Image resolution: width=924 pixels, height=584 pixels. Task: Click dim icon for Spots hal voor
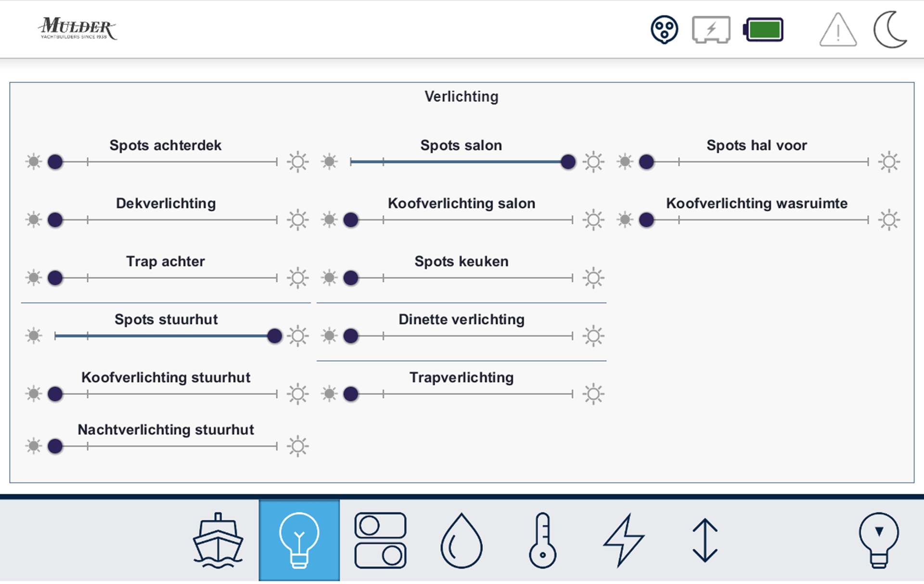(x=625, y=162)
